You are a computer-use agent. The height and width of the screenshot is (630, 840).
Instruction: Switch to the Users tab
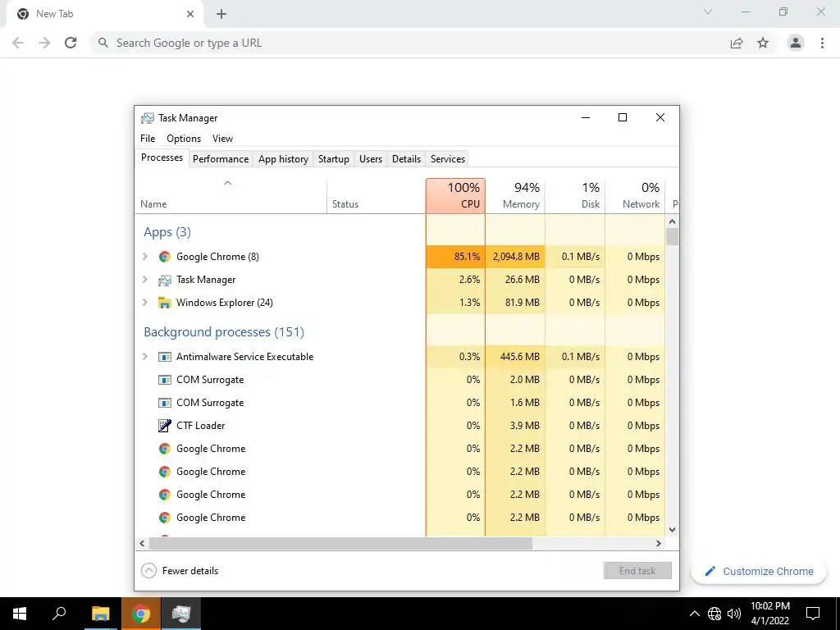pos(371,159)
